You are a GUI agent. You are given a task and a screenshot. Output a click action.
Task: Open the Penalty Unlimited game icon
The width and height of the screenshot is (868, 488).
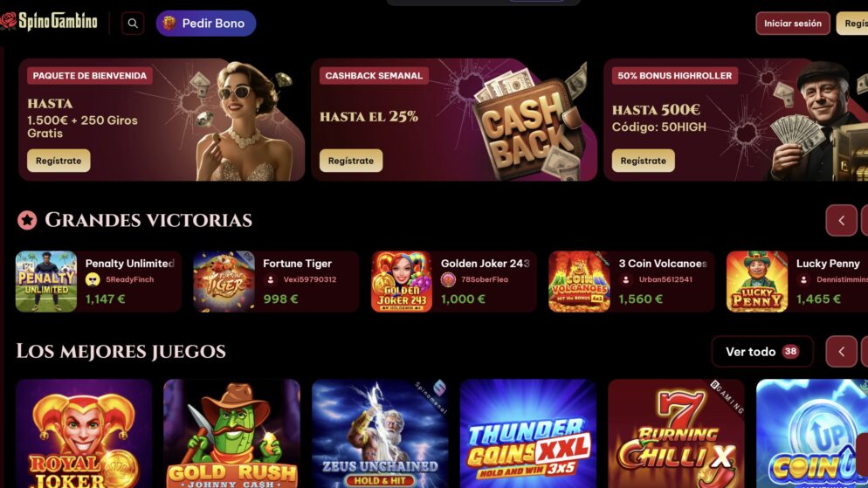click(x=46, y=282)
